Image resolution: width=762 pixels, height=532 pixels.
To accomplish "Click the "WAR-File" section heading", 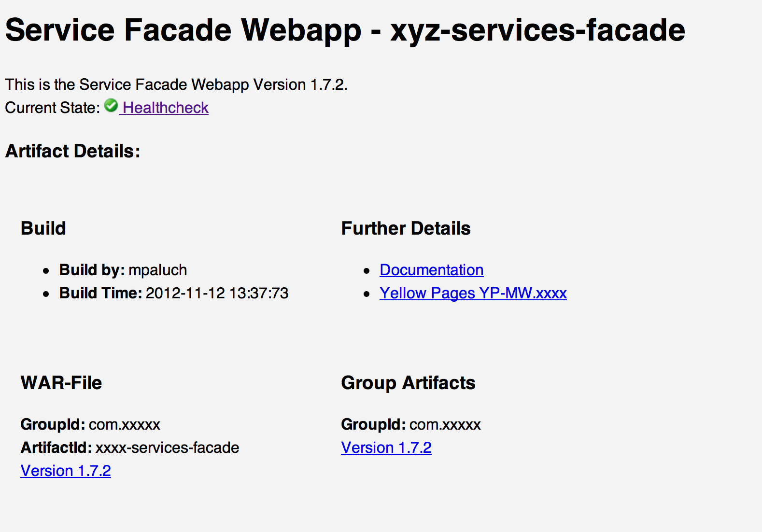I will coord(61,383).
